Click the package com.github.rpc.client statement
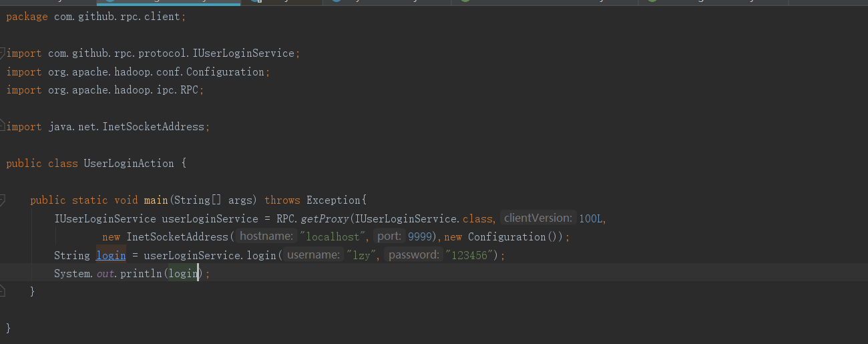 pyautogui.click(x=96, y=17)
